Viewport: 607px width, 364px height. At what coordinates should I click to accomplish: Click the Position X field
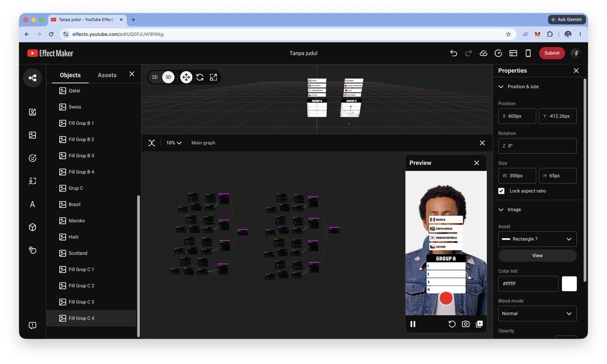pos(517,116)
